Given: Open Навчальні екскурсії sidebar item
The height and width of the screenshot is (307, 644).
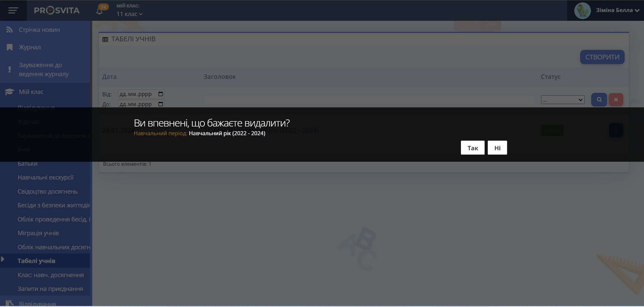Looking at the screenshot, I should coord(46,177).
